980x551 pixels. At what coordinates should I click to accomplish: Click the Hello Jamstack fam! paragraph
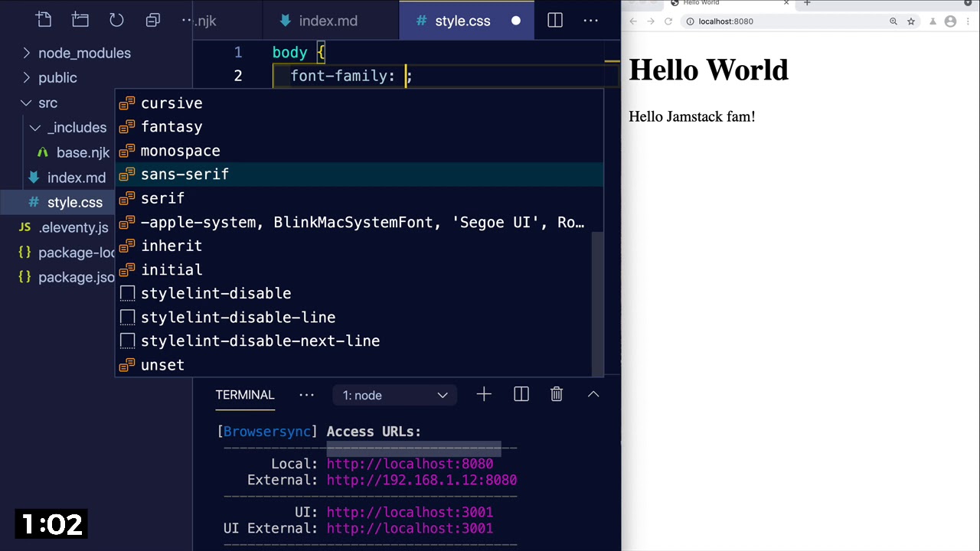point(692,116)
